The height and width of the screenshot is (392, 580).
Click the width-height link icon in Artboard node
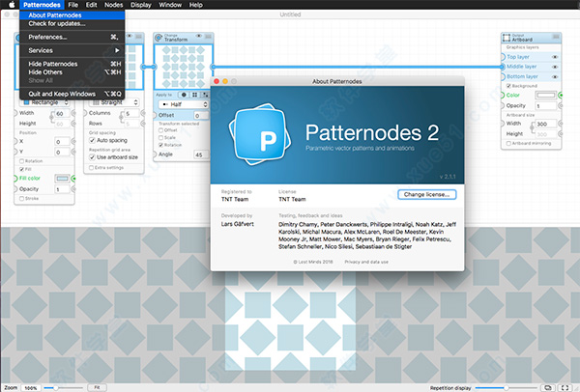pyautogui.click(x=533, y=128)
